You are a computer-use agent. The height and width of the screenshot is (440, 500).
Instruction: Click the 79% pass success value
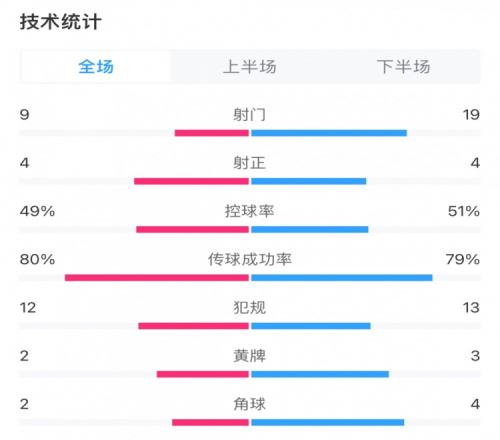coord(463,259)
